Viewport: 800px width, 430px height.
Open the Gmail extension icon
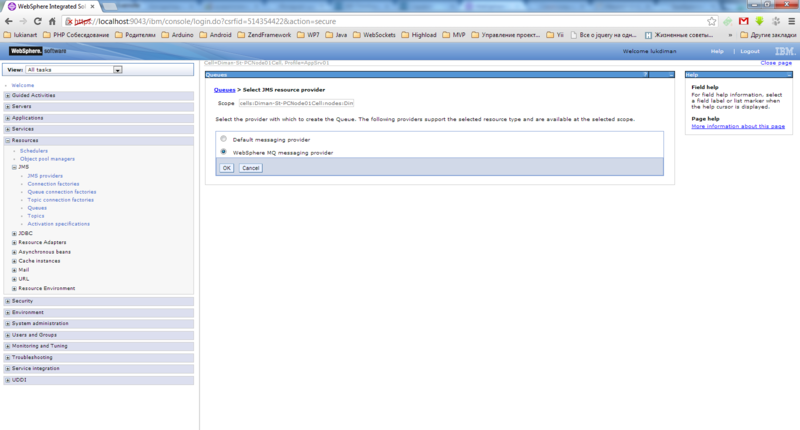coord(744,21)
